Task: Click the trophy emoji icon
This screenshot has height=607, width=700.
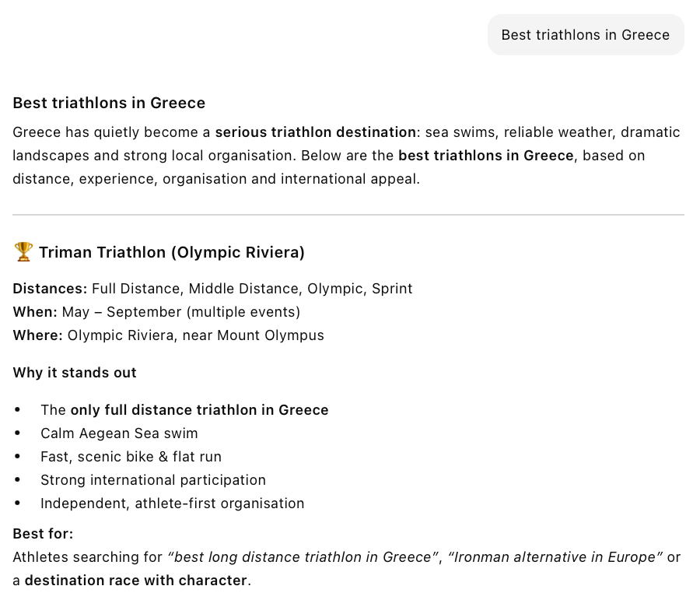Action: tap(23, 252)
